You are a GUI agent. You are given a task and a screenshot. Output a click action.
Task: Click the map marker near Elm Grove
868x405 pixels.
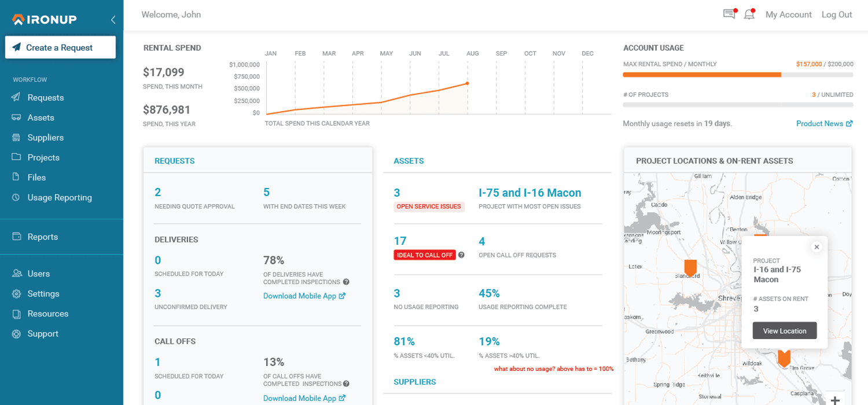pos(784,359)
